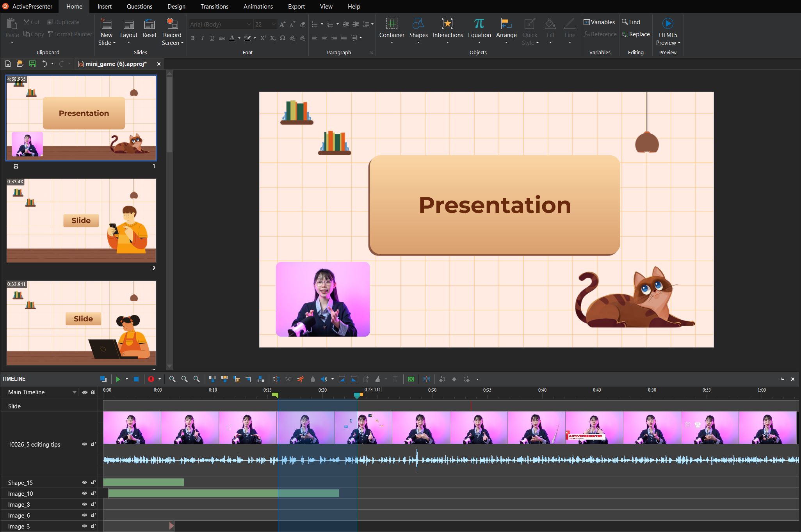
Task: Lock the Image_6 track
Action: coord(93,515)
